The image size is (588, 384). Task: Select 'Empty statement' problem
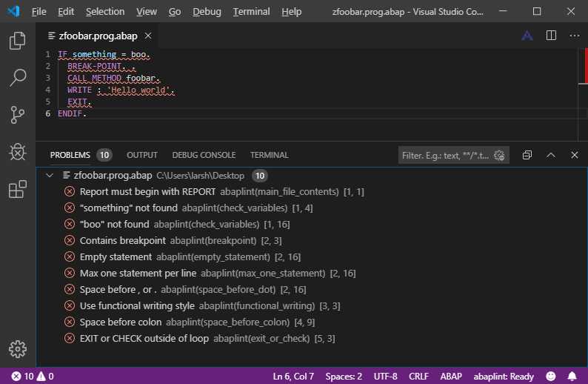pos(312,257)
